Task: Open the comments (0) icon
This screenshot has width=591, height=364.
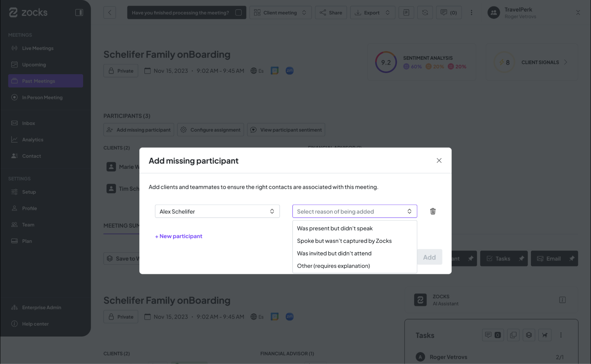Action: point(448,12)
